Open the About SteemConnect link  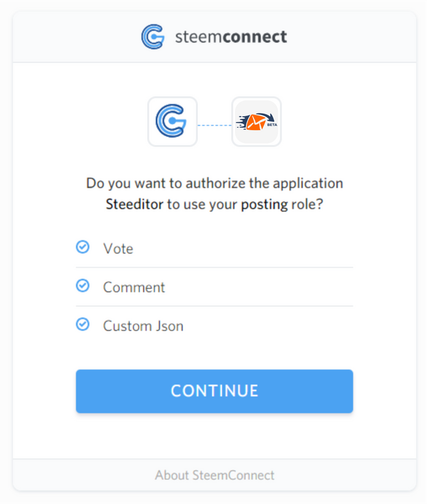click(215, 475)
